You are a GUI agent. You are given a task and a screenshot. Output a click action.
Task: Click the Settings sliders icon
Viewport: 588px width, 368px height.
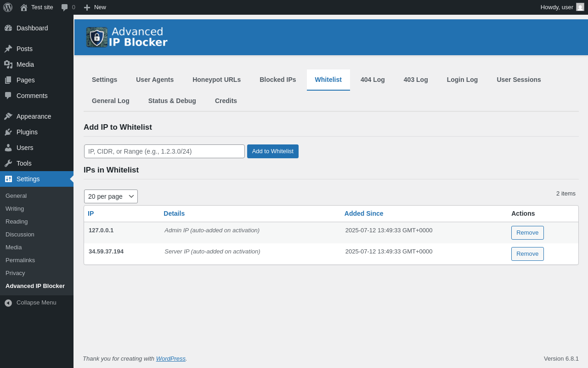point(8,179)
